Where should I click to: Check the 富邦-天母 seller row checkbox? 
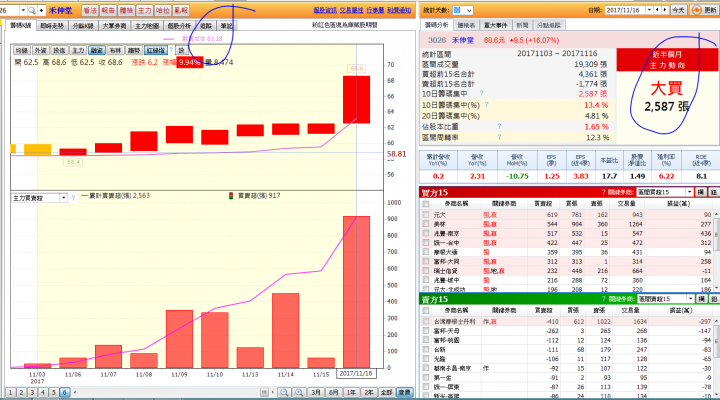pyautogui.click(x=426, y=331)
